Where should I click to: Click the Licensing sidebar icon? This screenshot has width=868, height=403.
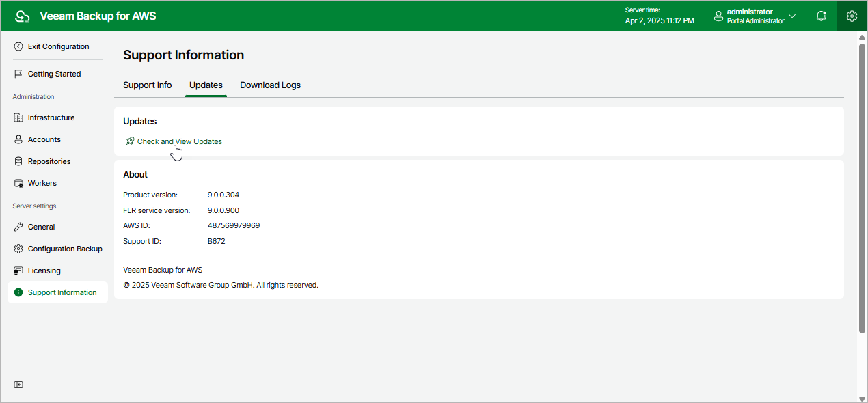(18, 270)
